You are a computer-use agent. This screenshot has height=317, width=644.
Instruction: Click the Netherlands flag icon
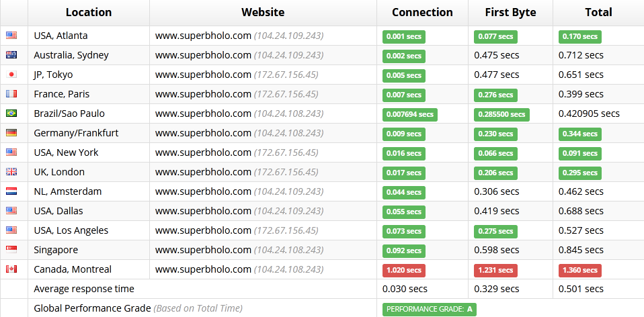coord(11,191)
